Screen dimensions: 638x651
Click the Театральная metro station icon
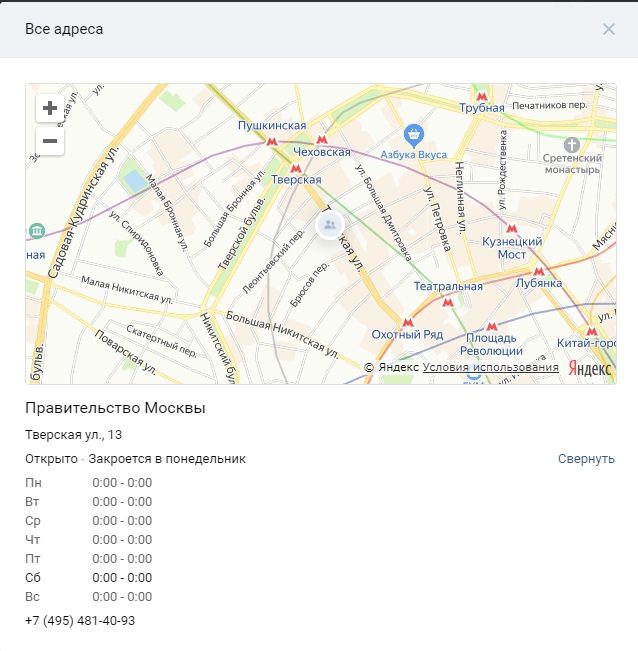click(448, 301)
